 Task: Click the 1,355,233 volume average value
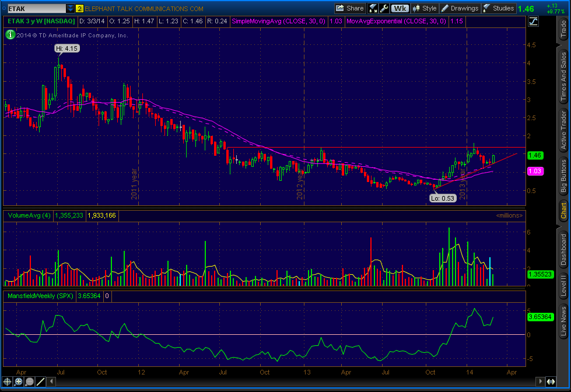pyautogui.click(x=69, y=215)
